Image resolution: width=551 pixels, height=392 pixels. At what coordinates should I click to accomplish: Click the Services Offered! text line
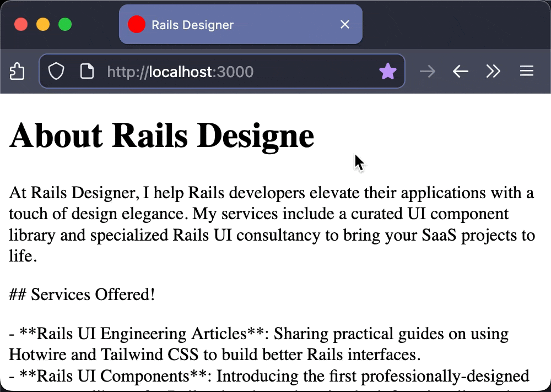(82, 295)
